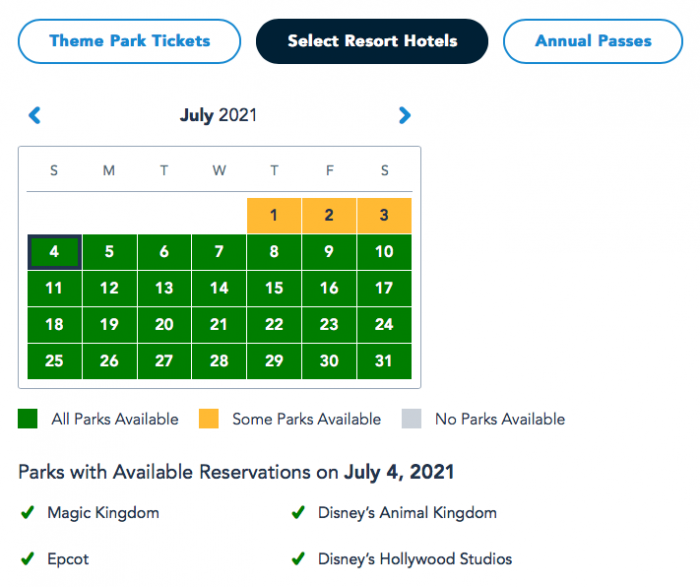
Task: Click checkmark next to Disney's Animal Kingdom
Action: 297,513
